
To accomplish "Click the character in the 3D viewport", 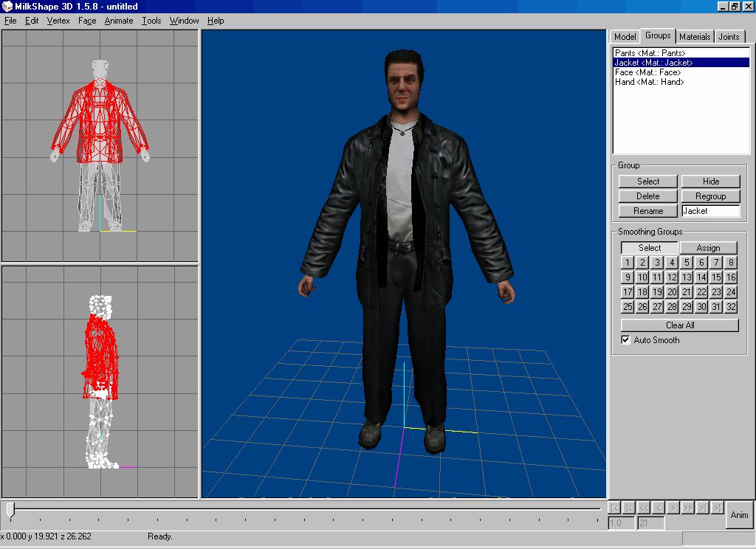I will 406,251.
